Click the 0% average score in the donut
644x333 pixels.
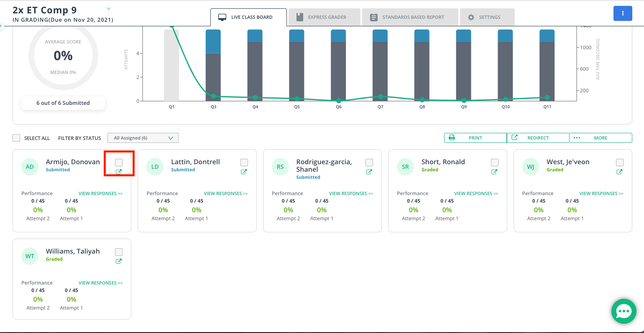(x=63, y=56)
